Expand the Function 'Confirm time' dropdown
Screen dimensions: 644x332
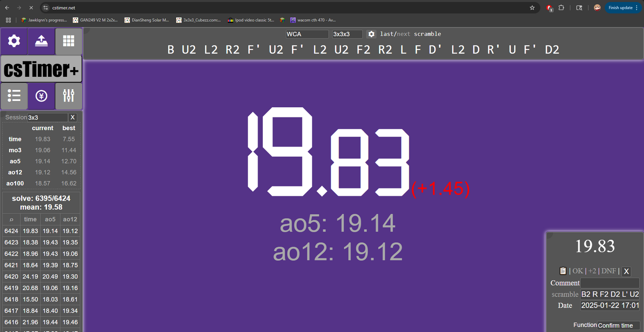[618, 326]
